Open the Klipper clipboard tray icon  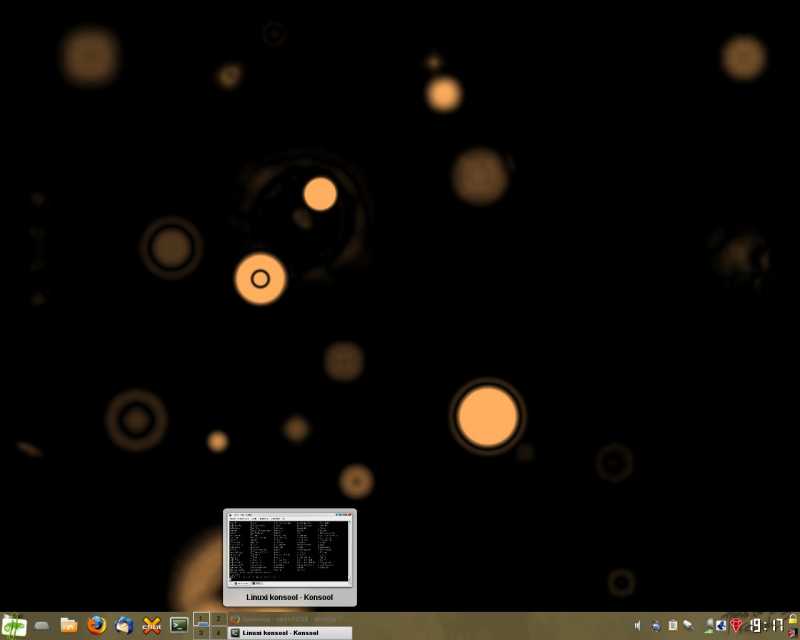673,625
